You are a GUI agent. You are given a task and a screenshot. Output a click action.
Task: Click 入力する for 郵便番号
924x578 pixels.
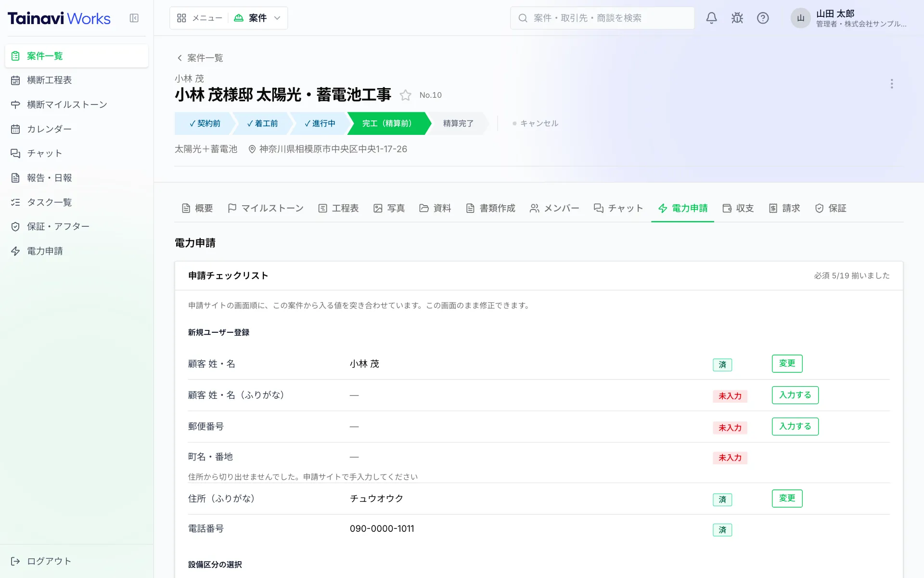795,427
